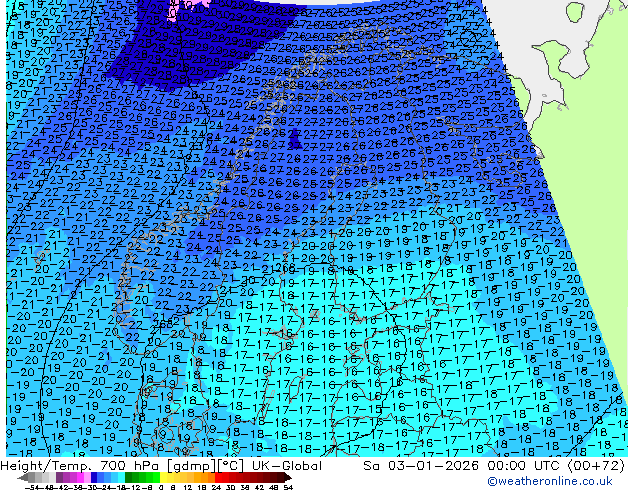Viewport: 634px width, 490px height.
Task: Select the forecast date 'Sa 03-01-2026'
Action: click(423, 466)
